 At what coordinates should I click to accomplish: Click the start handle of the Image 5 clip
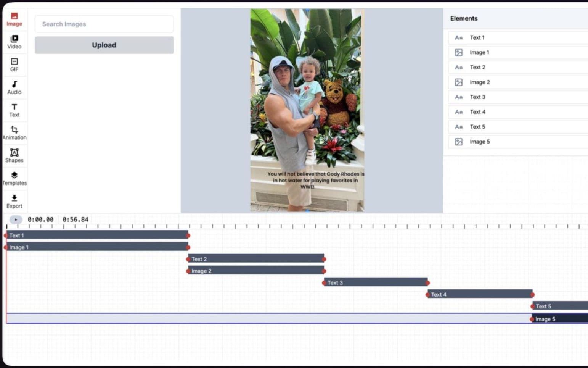pos(532,319)
